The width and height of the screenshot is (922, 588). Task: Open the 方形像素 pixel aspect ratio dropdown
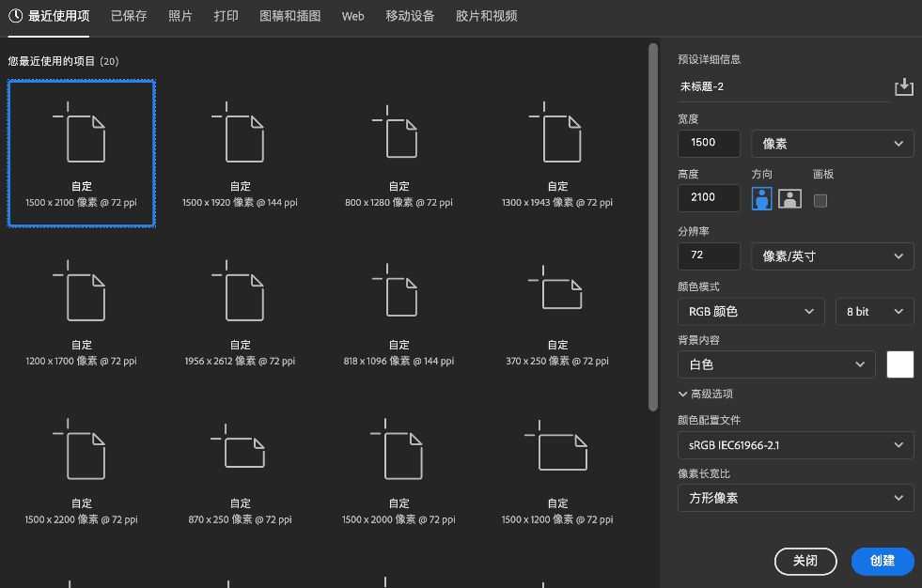click(x=796, y=498)
